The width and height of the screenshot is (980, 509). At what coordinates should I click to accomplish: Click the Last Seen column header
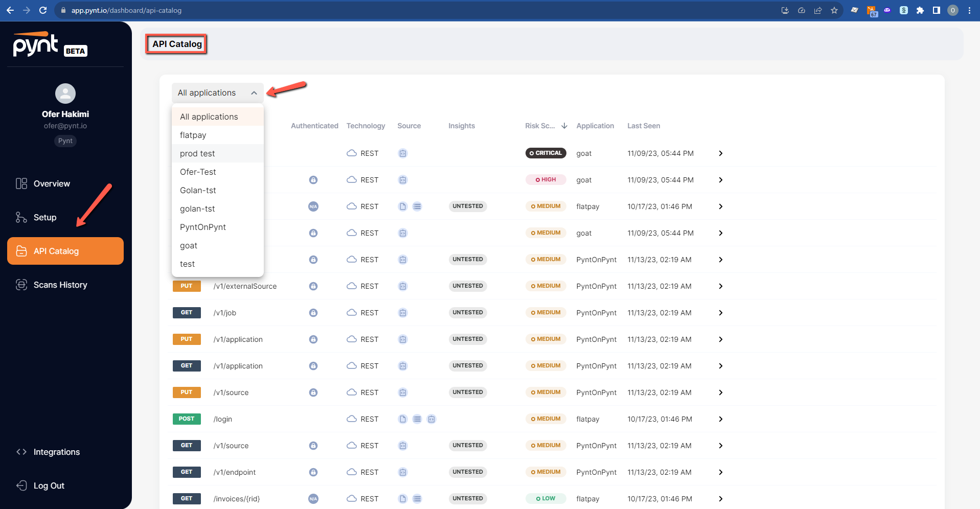(x=644, y=126)
